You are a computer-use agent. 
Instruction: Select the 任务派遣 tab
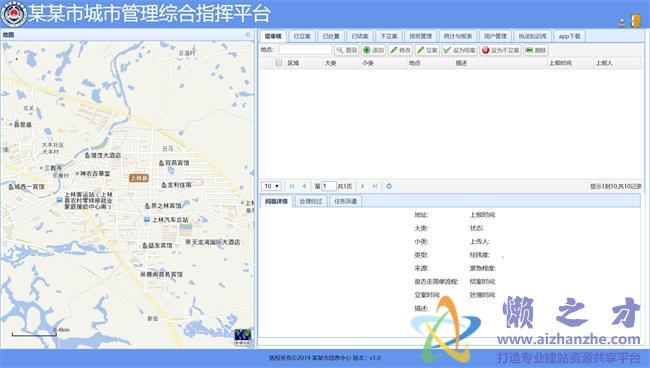pyautogui.click(x=345, y=201)
